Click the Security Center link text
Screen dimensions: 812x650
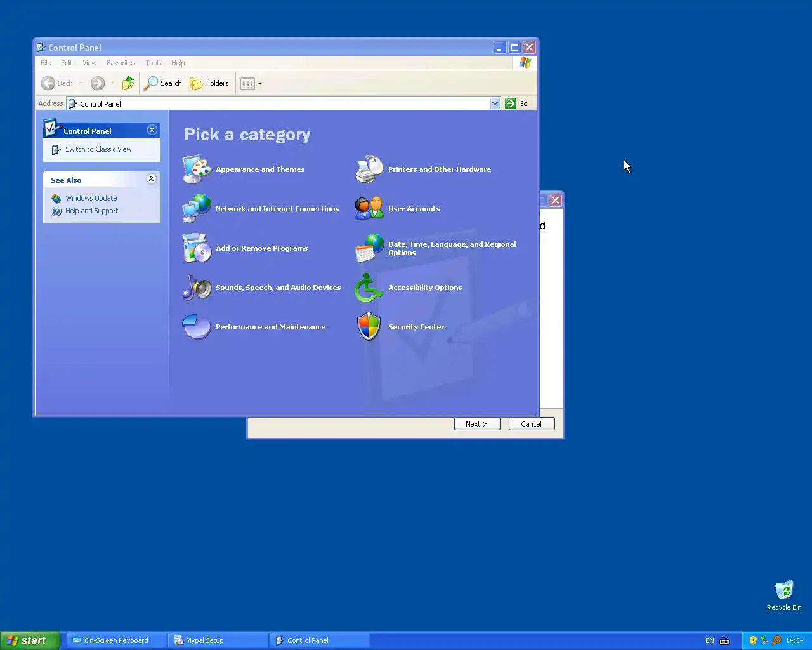click(416, 327)
